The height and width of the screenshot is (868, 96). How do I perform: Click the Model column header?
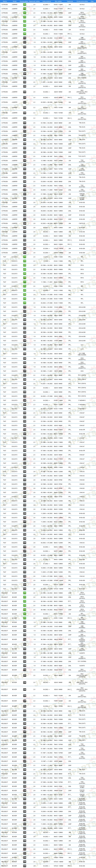point(14,1)
